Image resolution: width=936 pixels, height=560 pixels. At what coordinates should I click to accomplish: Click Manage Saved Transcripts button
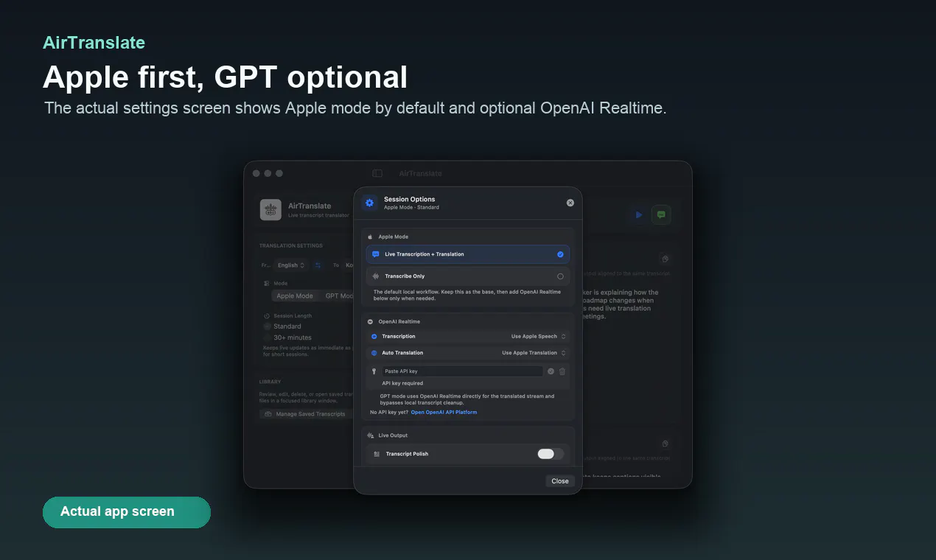point(305,414)
